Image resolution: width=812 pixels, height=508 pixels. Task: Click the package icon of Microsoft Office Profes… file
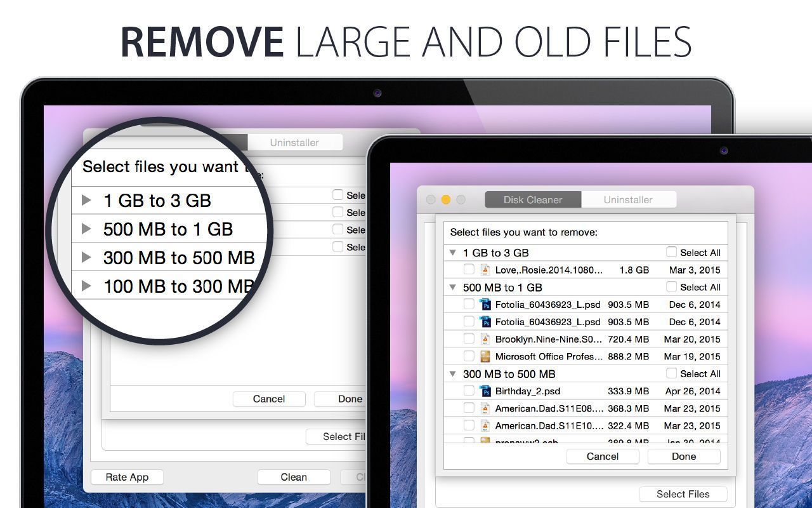tap(485, 356)
